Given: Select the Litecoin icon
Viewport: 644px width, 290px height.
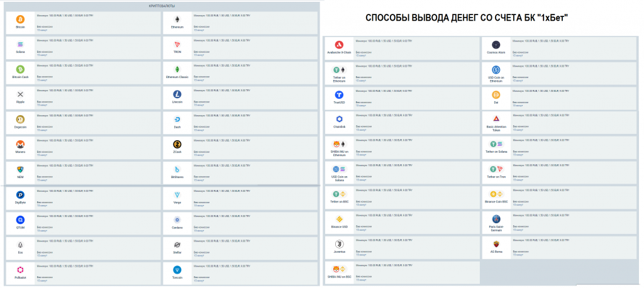Looking at the screenshot, I should tap(177, 94).
